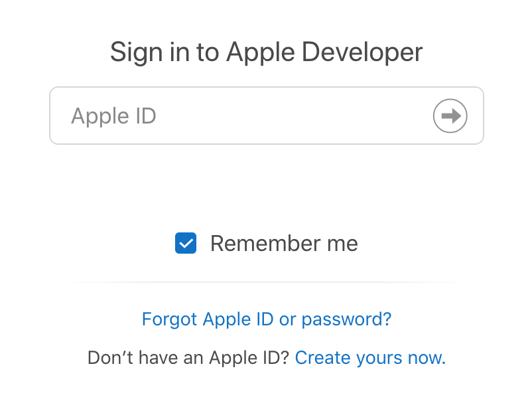Click the word password in the forgot link
Image resolution: width=532 pixels, height=417 pixels.
point(346,320)
